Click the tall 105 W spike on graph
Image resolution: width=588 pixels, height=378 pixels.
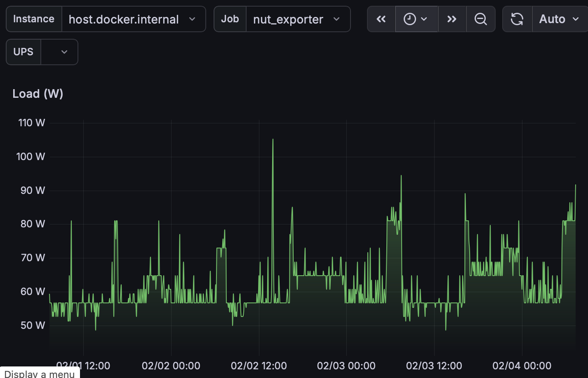(x=273, y=140)
